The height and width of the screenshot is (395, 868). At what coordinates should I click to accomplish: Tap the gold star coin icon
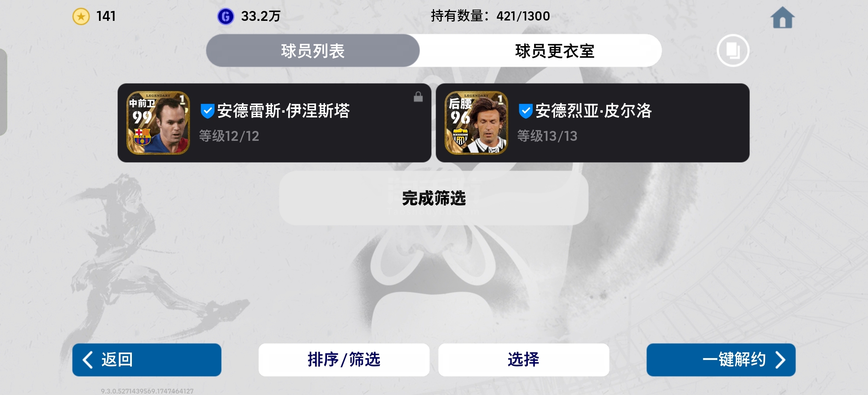[x=81, y=16]
